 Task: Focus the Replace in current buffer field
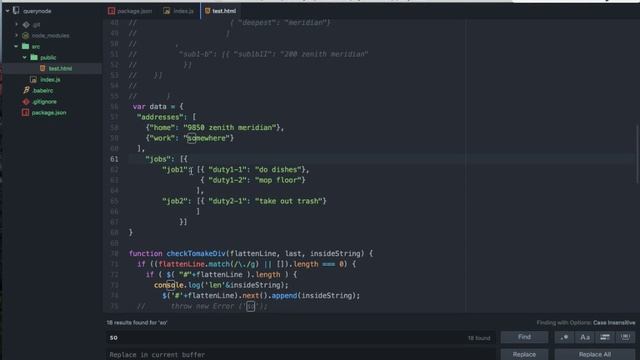300,354
